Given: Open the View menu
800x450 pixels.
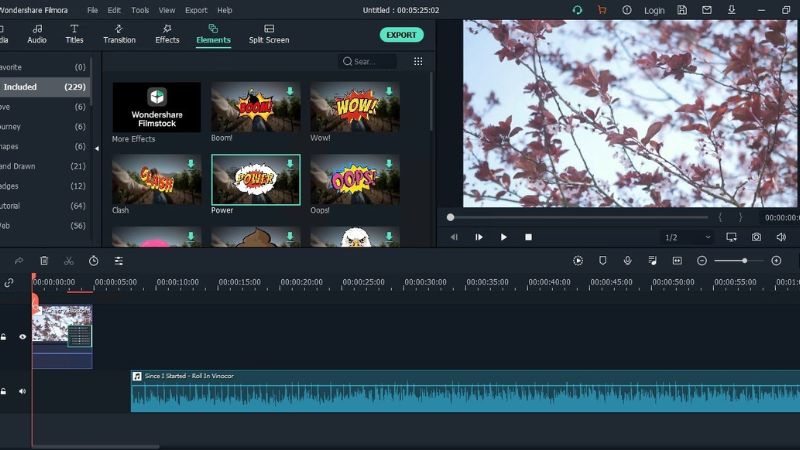Looking at the screenshot, I should tap(167, 10).
